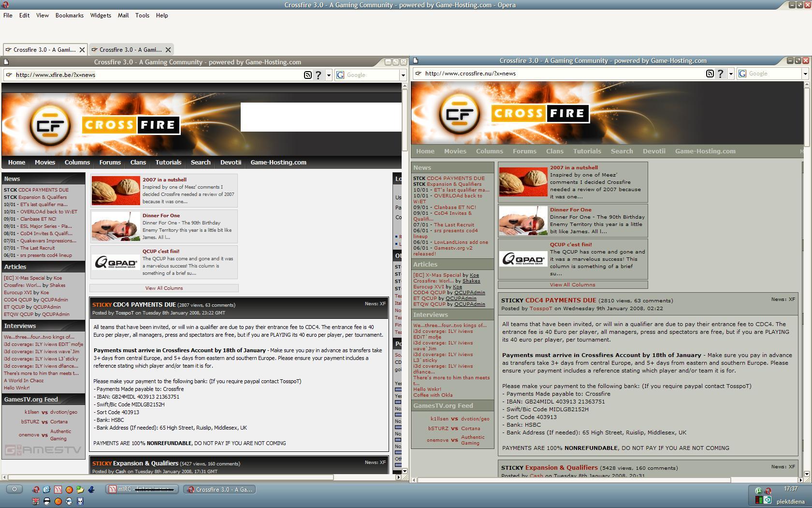Open Forums in the crossfire.nu window navigation
This screenshot has width=812, height=508.
coord(524,151)
